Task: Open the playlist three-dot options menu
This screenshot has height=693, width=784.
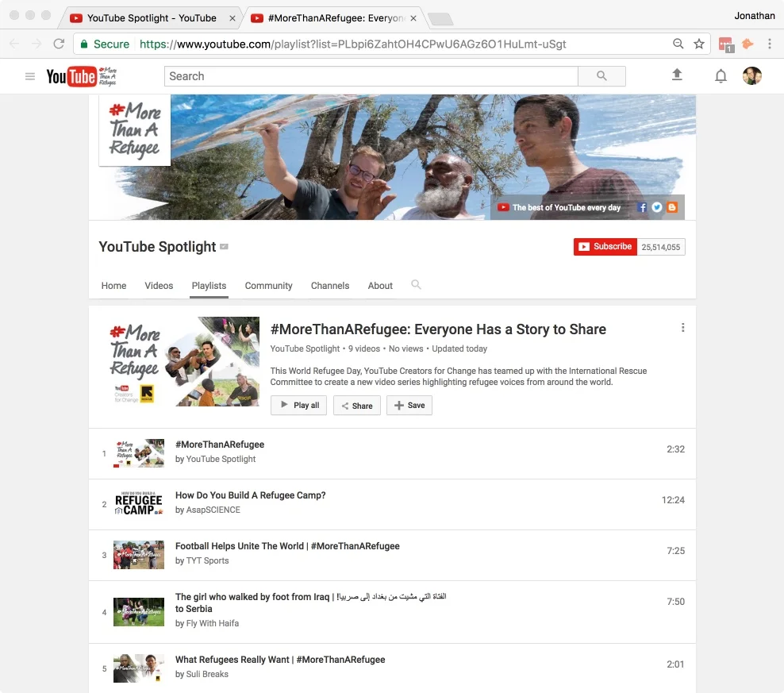Action: pos(682,328)
